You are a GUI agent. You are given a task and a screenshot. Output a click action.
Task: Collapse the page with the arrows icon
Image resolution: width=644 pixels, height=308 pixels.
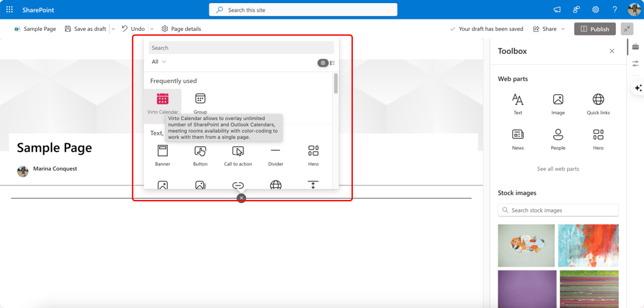click(x=627, y=29)
